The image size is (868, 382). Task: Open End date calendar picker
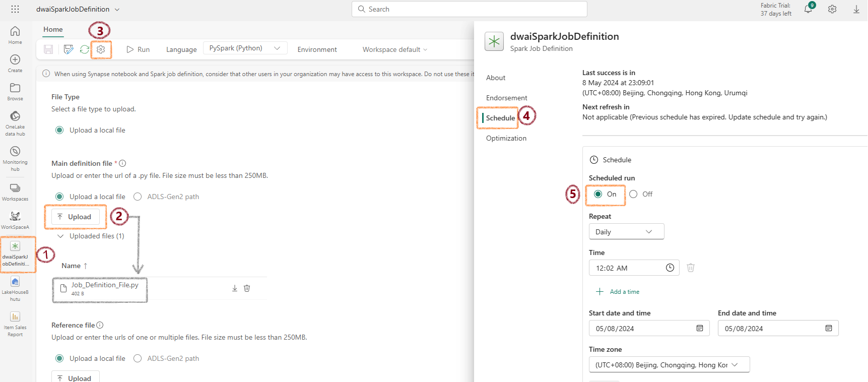click(x=829, y=328)
